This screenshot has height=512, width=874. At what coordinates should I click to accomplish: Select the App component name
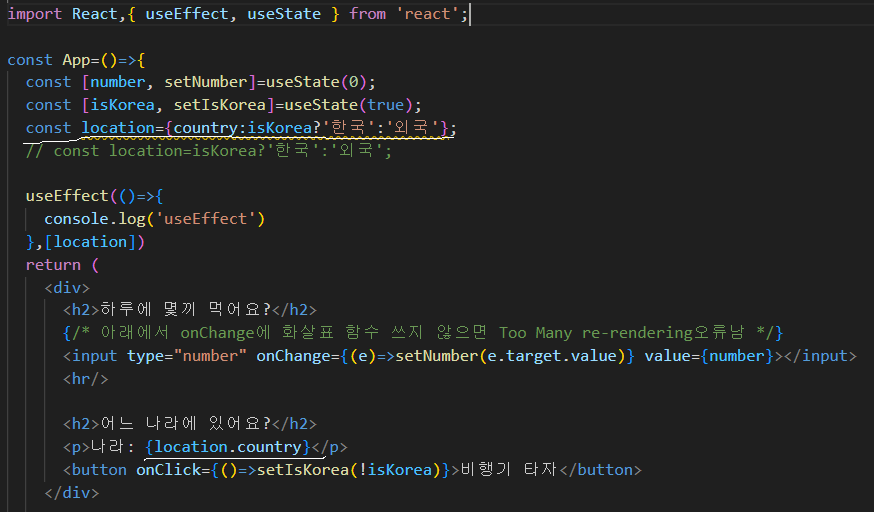click(76, 60)
